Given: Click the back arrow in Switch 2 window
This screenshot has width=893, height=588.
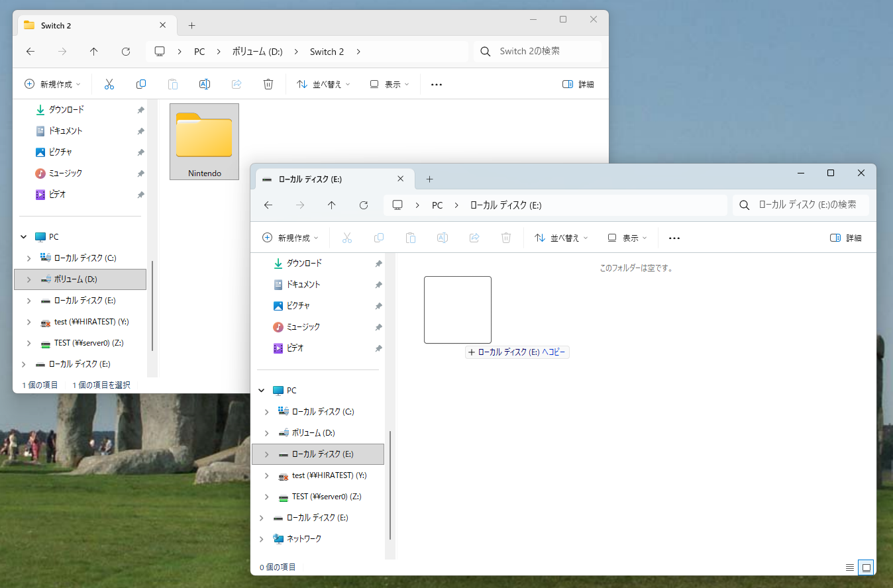Looking at the screenshot, I should (x=30, y=52).
